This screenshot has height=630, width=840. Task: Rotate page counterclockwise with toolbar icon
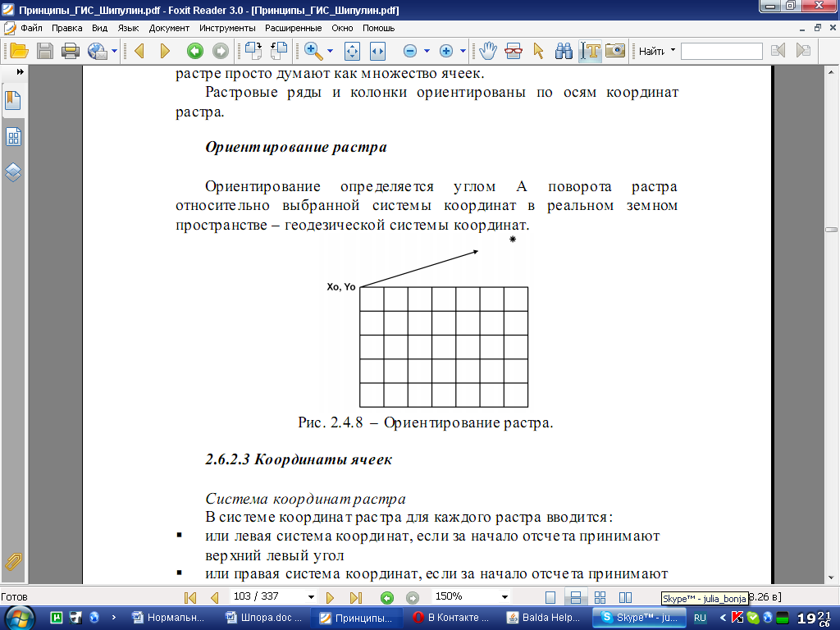tap(279, 51)
